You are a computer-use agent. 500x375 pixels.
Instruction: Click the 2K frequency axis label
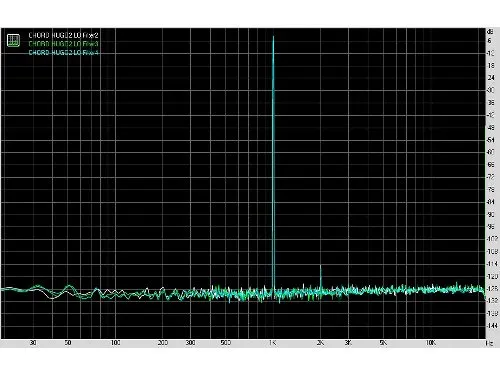pyautogui.click(x=320, y=343)
